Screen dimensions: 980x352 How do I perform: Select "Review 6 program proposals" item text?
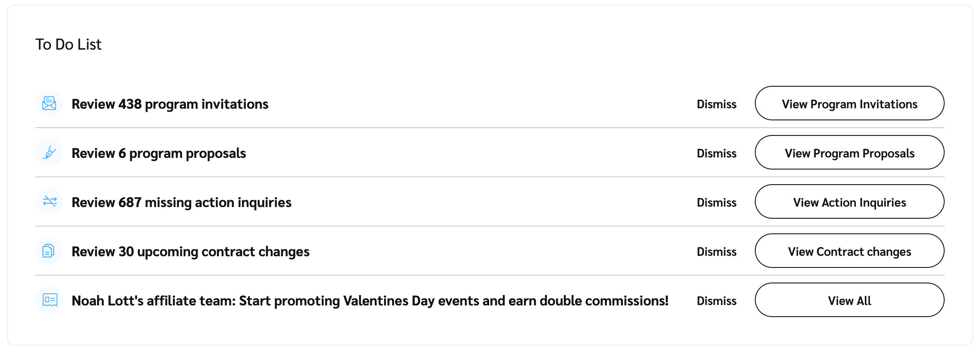(x=159, y=154)
